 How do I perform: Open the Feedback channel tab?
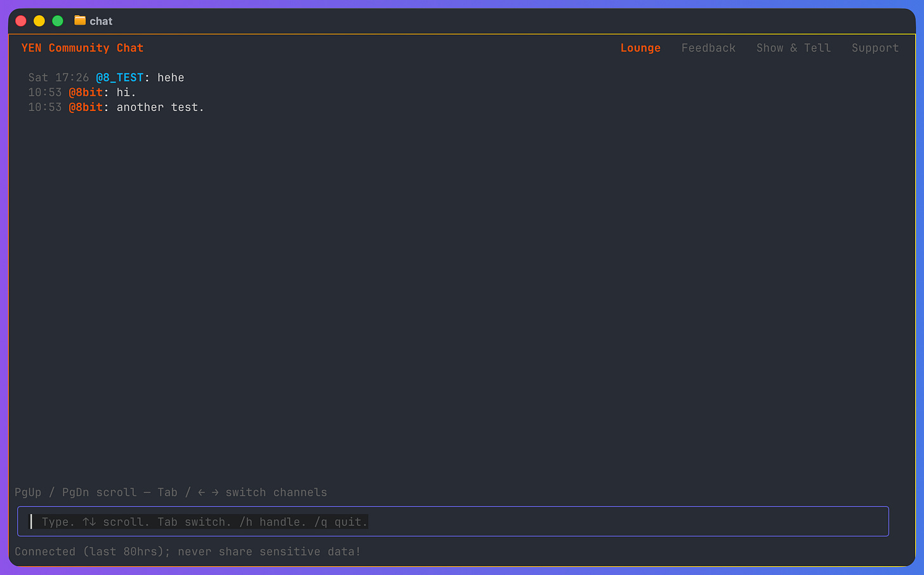(708, 48)
